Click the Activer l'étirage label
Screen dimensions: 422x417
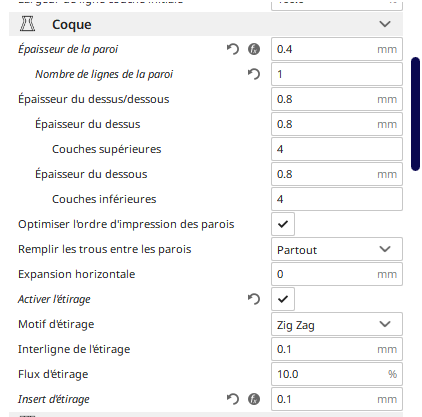54,299
